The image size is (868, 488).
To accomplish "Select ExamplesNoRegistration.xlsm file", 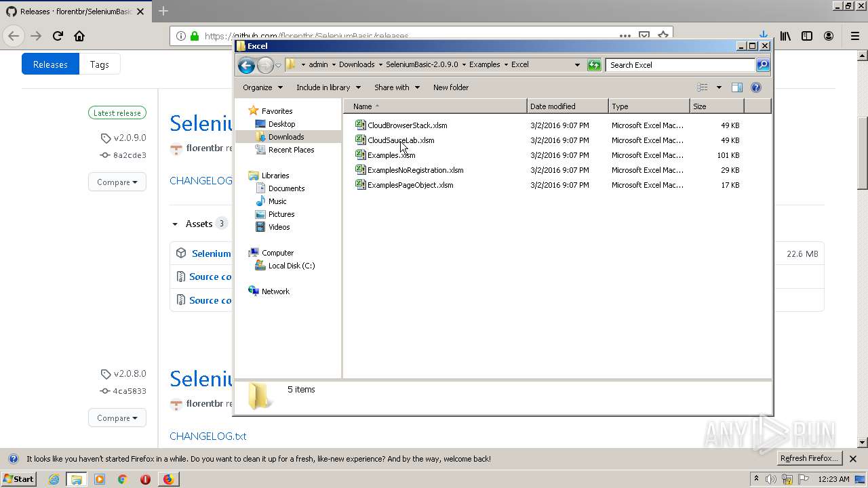I will coord(416,170).
